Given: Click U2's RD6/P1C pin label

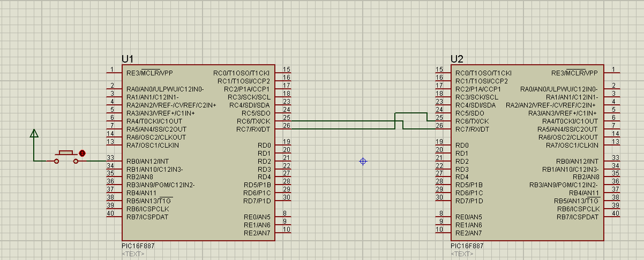Looking at the screenshot, I should click(x=469, y=193).
